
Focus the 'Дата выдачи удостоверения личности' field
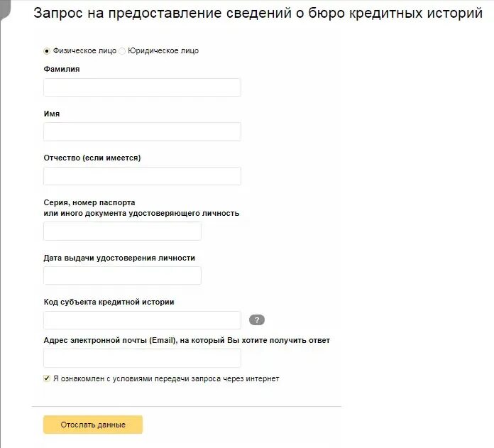[122, 275]
